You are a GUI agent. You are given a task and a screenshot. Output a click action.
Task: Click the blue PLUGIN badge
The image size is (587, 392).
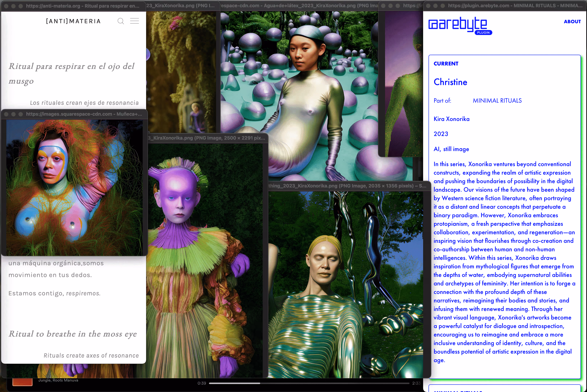(483, 32)
